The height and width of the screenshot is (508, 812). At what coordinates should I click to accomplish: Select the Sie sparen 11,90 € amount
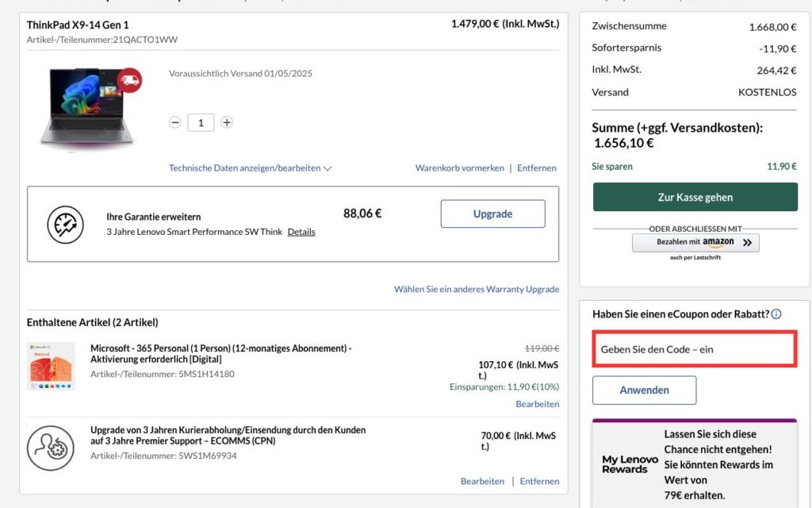tap(781, 167)
